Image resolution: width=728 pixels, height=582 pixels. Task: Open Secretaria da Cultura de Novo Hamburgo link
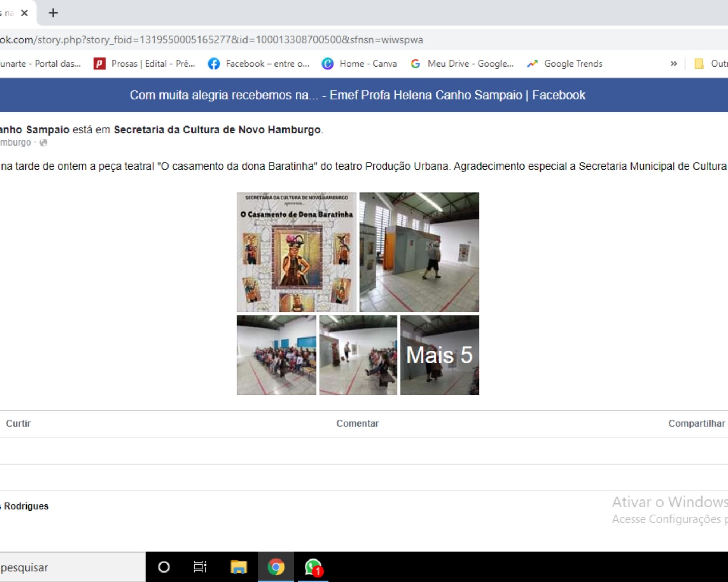coord(217,130)
